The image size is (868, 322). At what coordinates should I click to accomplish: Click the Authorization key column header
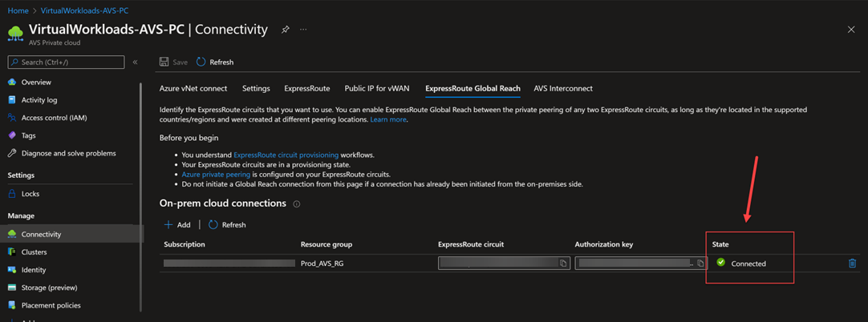(x=603, y=244)
